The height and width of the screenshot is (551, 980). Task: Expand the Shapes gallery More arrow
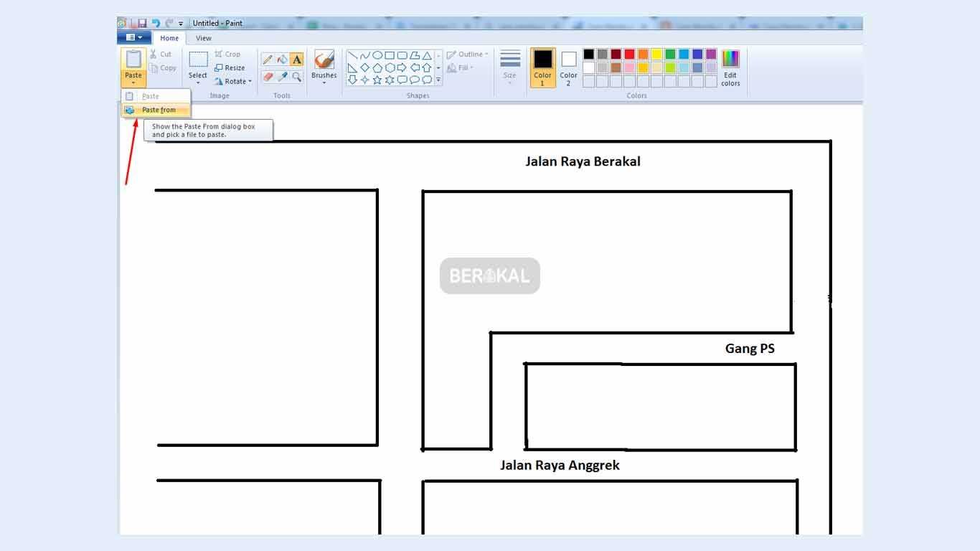[438, 80]
